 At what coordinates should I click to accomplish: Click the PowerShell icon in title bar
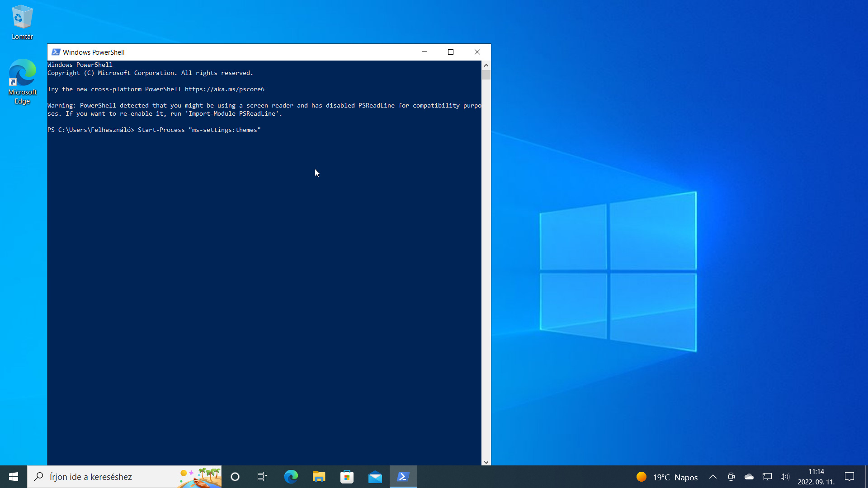point(56,52)
